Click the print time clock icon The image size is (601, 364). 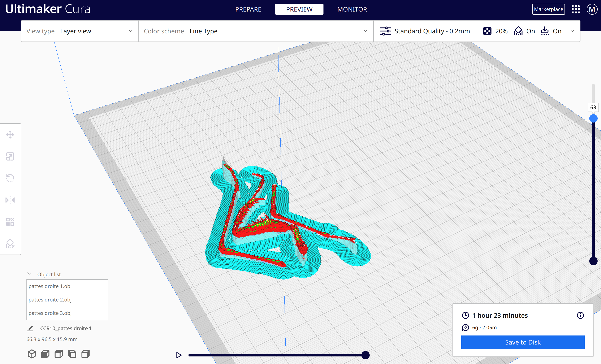pos(465,315)
